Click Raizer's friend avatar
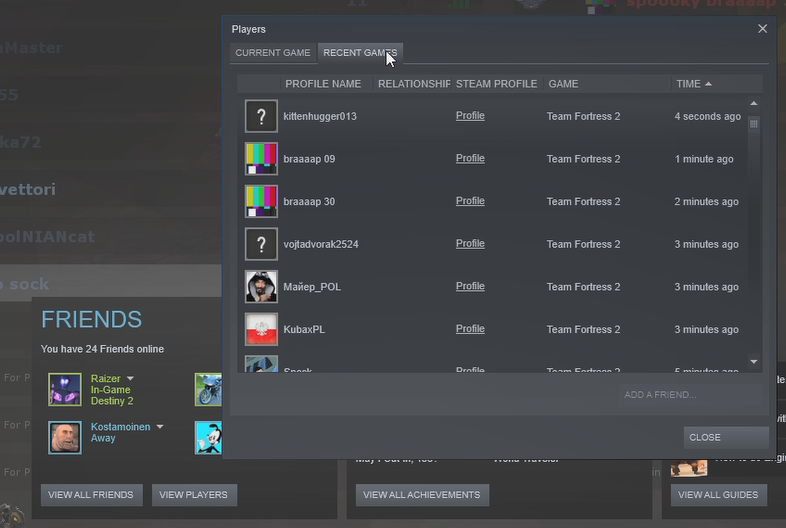The image size is (786, 528). [65, 389]
